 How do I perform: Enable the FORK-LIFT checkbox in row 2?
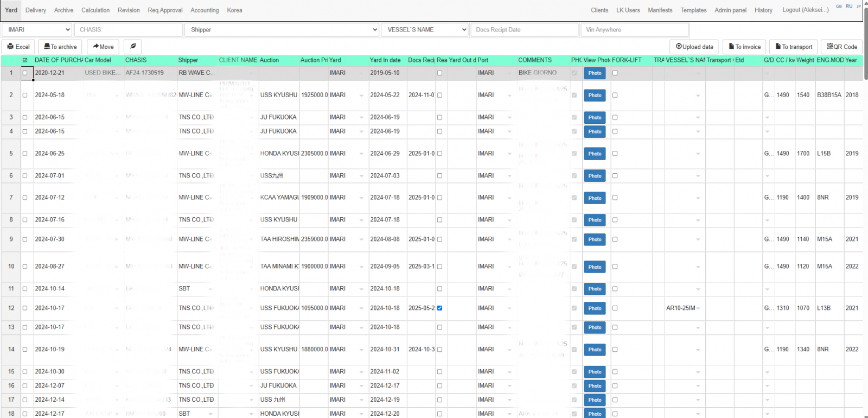click(615, 95)
